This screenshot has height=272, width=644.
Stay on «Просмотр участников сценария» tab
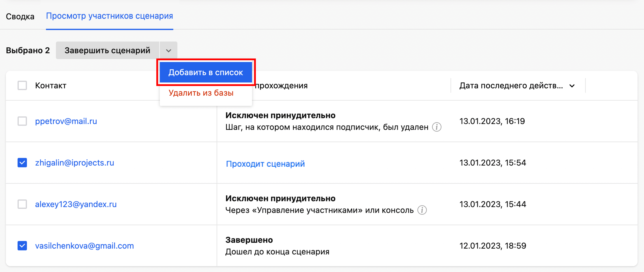109,16
